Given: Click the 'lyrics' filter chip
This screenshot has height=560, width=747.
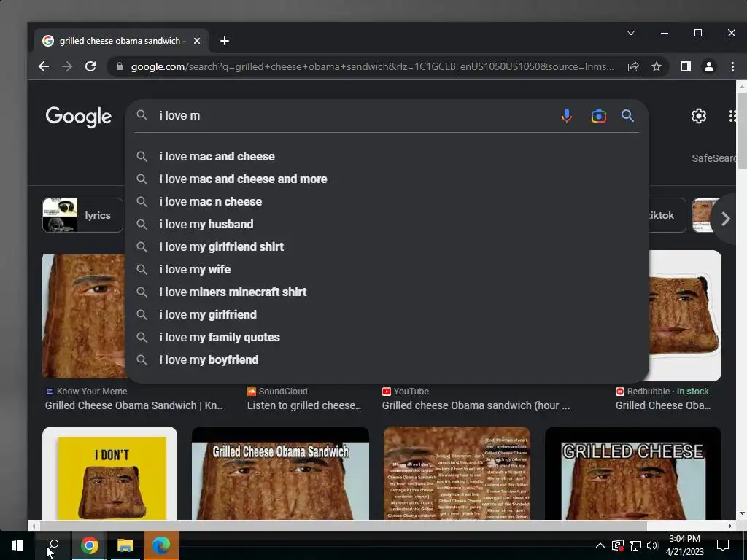Looking at the screenshot, I should pos(82,215).
